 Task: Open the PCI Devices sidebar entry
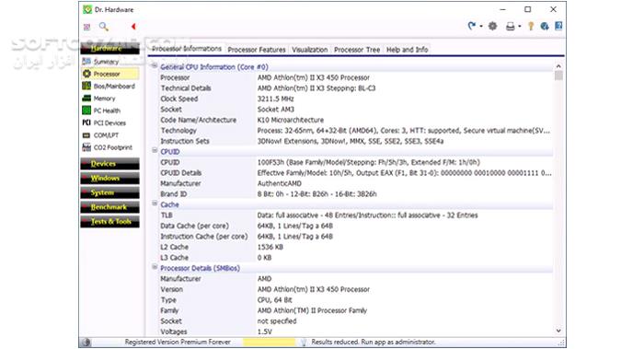[109, 122]
